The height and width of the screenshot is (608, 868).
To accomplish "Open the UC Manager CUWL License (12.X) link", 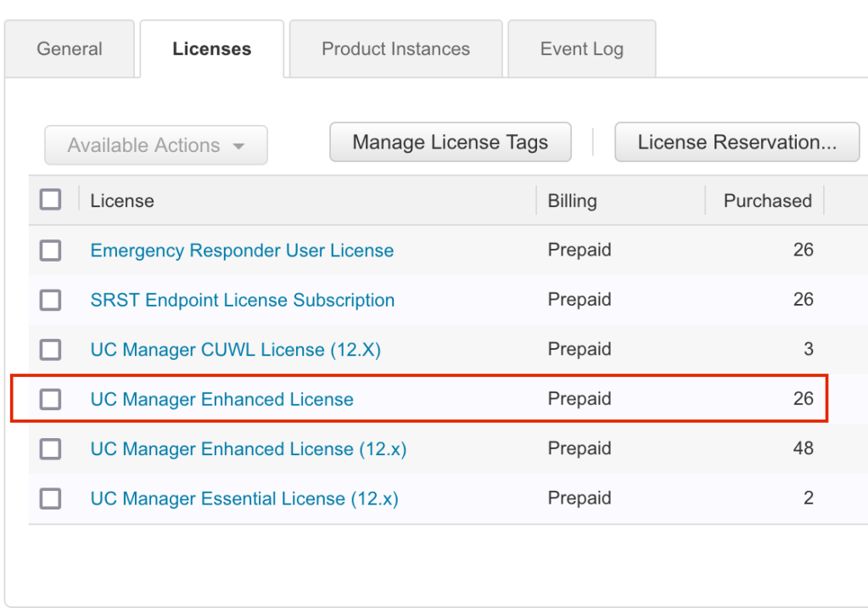I will point(235,350).
